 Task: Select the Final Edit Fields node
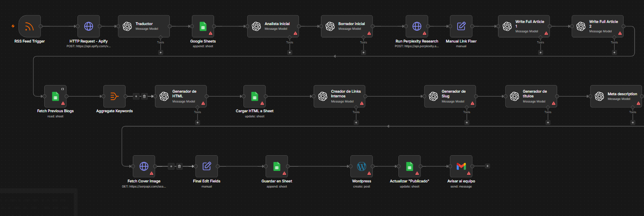tap(206, 166)
